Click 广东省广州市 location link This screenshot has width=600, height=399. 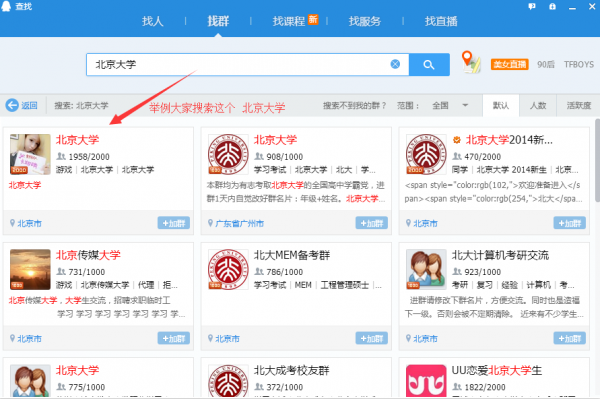pos(240,223)
